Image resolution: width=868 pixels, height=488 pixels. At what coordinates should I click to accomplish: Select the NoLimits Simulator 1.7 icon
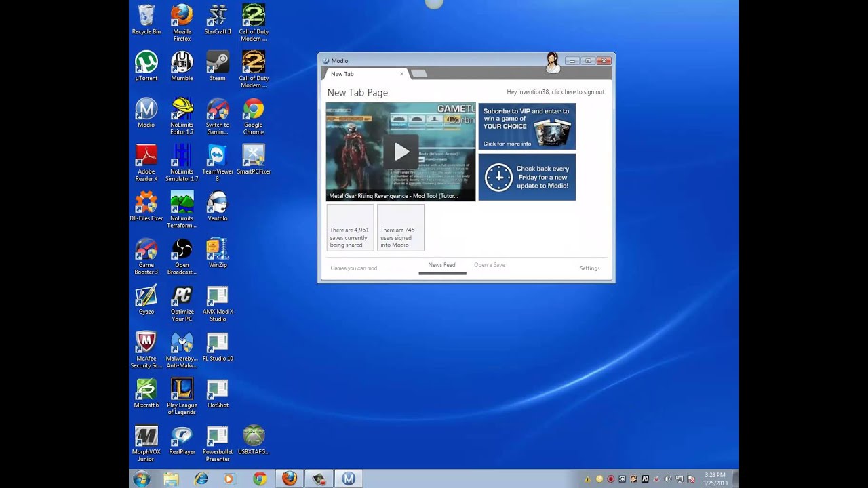point(182,163)
